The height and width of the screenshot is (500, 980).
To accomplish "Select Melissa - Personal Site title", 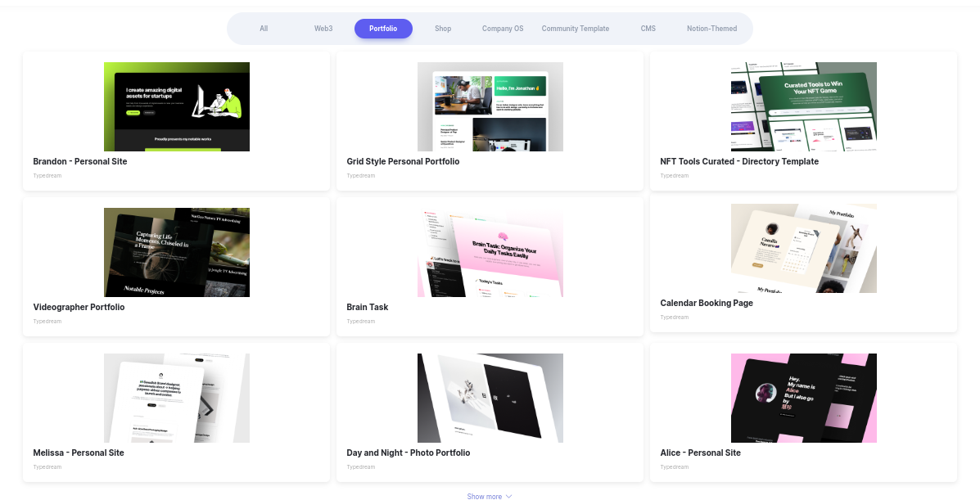I will pos(79,453).
